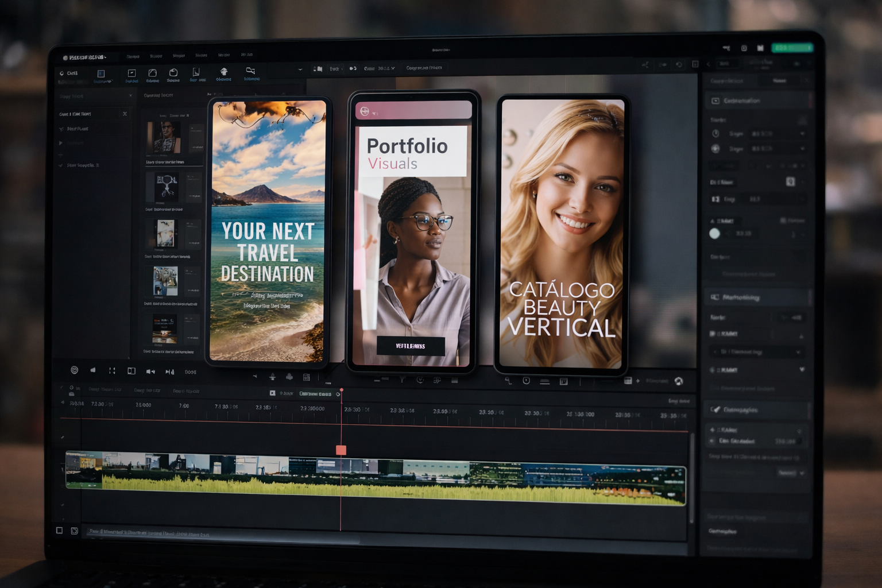This screenshot has width=882, height=588.
Task: Click the circular color swatch in the right panel
Action: [x=715, y=234]
